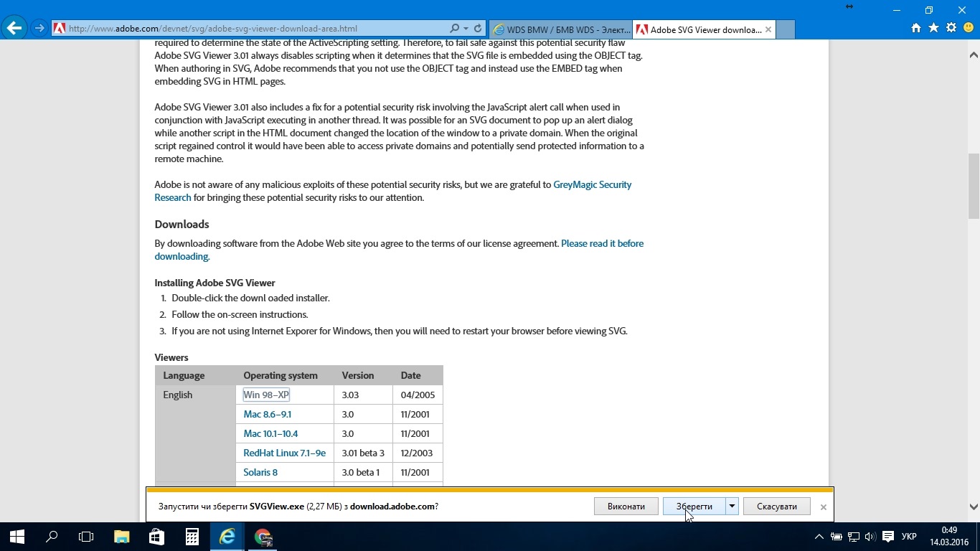Expand the Зберегти save options arrow
The width and height of the screenshot is (980, 551).
[732, 507]
